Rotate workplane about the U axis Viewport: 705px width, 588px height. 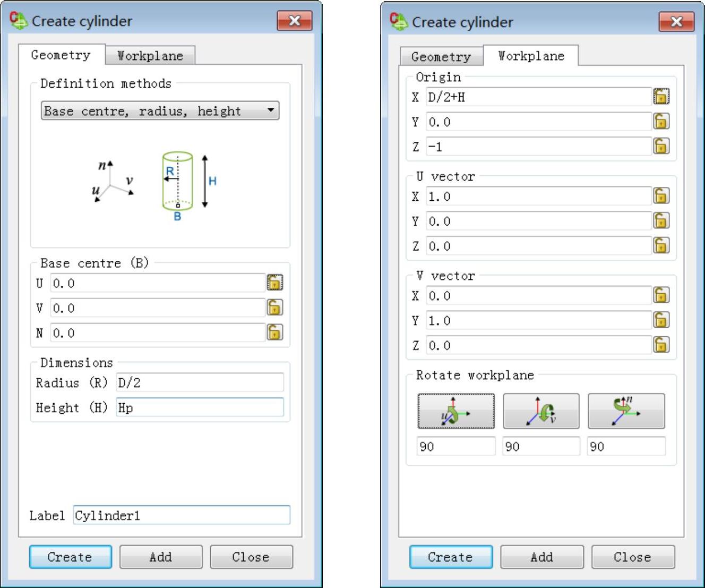(x=456, y=411)
